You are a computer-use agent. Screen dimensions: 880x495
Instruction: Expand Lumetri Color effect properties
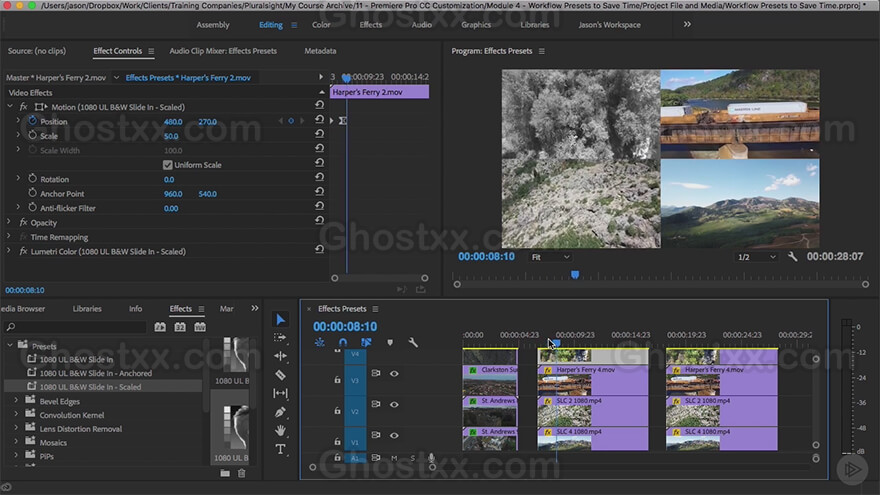pyautogui.click(x=8, y=251)
